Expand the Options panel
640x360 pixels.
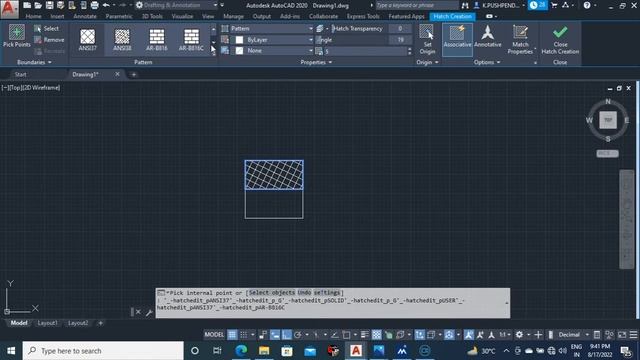[487, 62]
